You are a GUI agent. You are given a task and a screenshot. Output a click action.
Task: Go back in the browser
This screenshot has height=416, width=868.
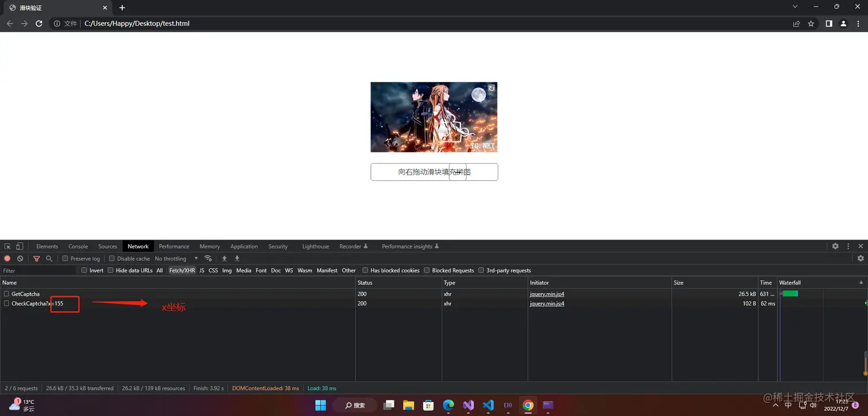point(10,24)
